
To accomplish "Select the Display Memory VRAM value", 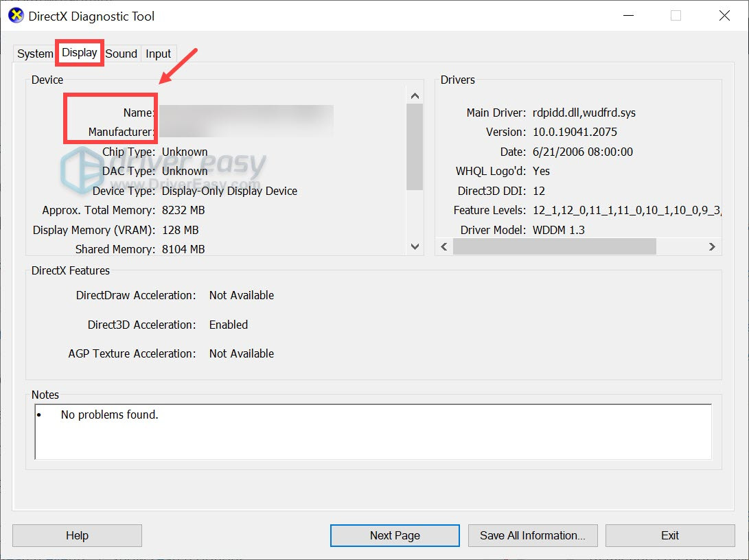I will (x=183, y=230).
